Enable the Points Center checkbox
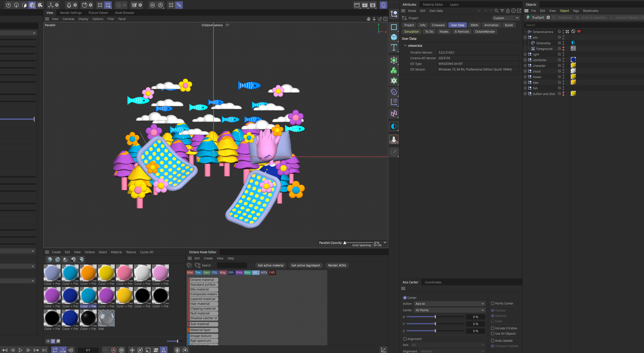This screenshot has width=644, height=353. (x=493, y=303)
